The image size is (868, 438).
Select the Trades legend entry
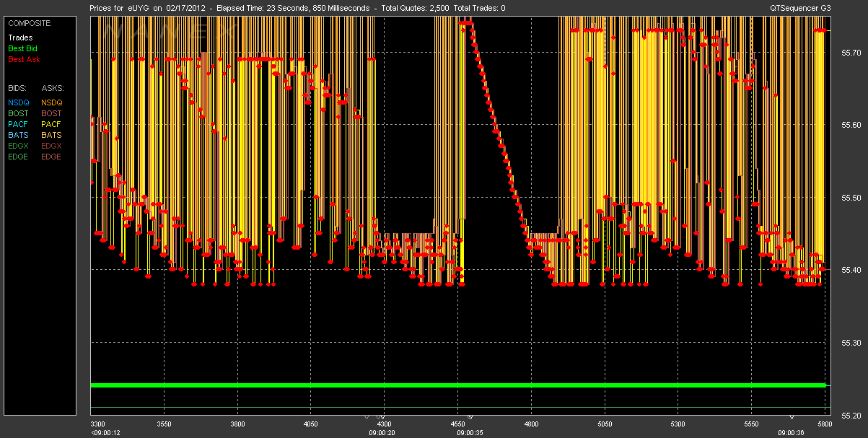20,38
